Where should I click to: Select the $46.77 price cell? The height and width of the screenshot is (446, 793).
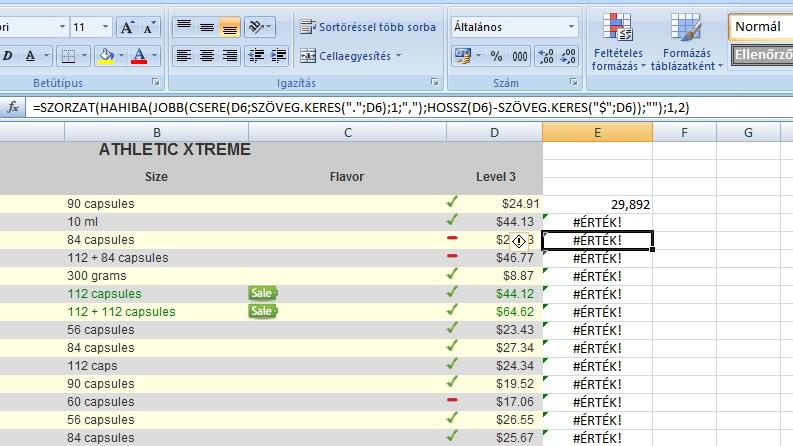pyautogui.click(x=494, y=258)
